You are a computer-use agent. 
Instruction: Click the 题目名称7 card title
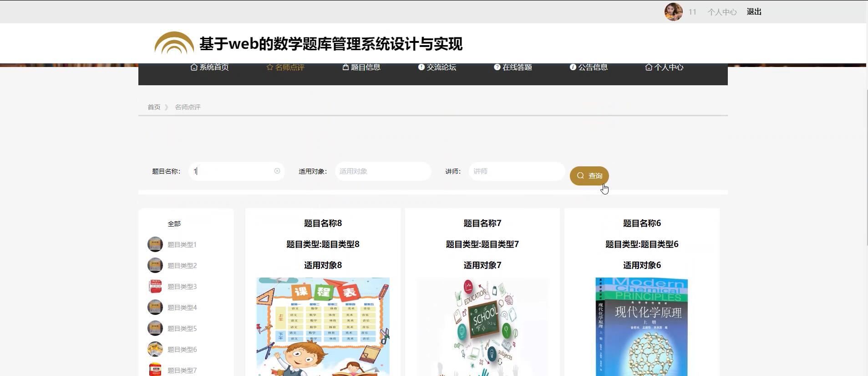point(482,223)
